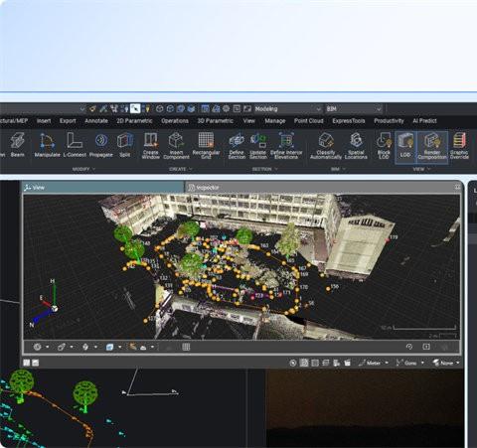Toggle Render Composition
Viewport: 477px width, 448px height.
point(432,147)
